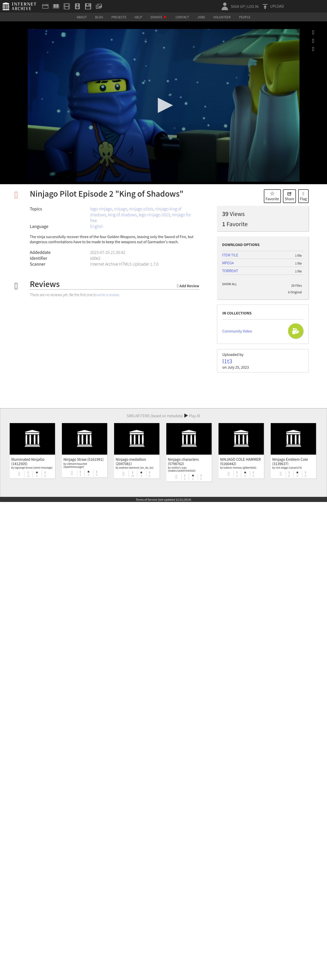Open Illuminated NinjaGo thumbnail
The height and width of the screenshot is (980, 327).
[x=32, y=439]
